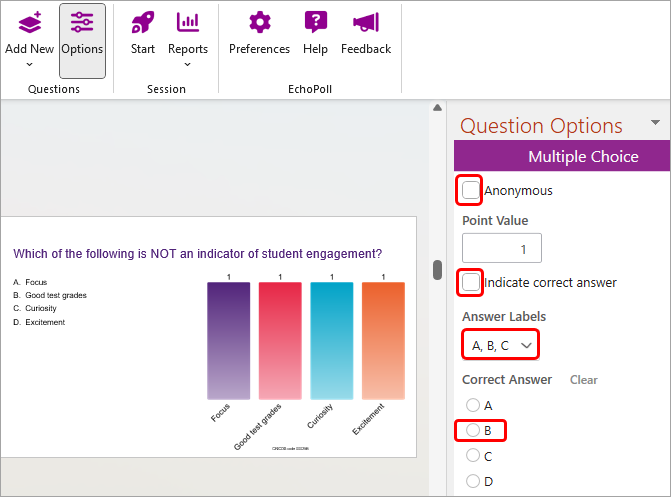The height and width of the screenshot is (497, 671).
Task: Click the purple Focus bar in chart
Action: [228, 340]
